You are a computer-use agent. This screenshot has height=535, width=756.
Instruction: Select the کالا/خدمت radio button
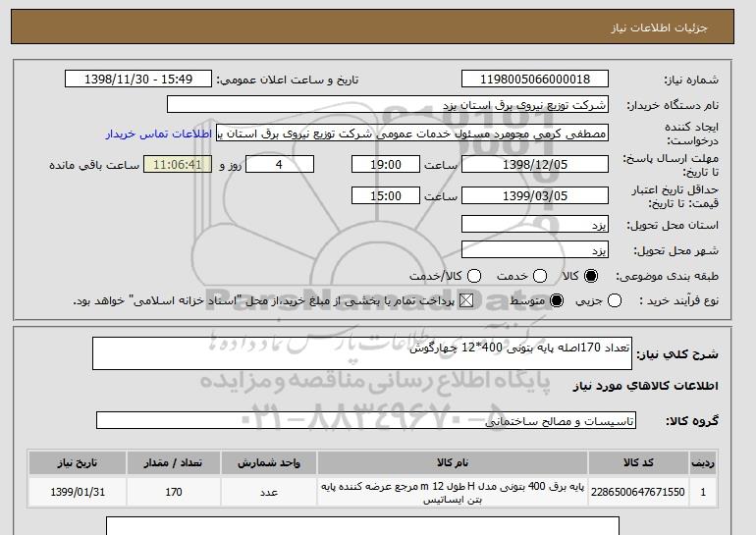click(474, 276)
